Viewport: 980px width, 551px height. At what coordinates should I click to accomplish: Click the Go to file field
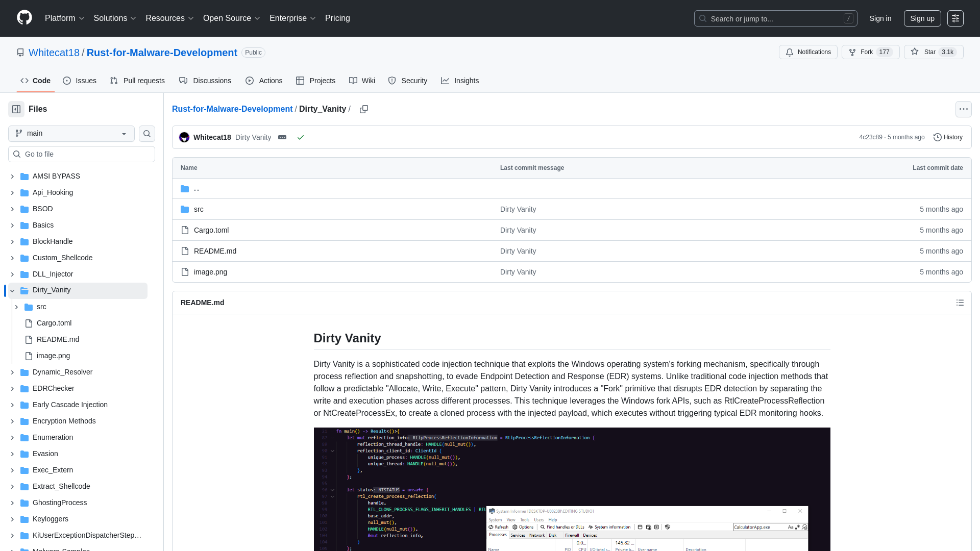[x=81, y=154]
